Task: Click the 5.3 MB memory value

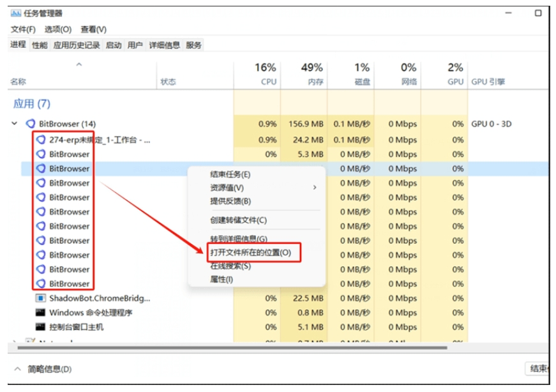Action: tap(310, 155)
